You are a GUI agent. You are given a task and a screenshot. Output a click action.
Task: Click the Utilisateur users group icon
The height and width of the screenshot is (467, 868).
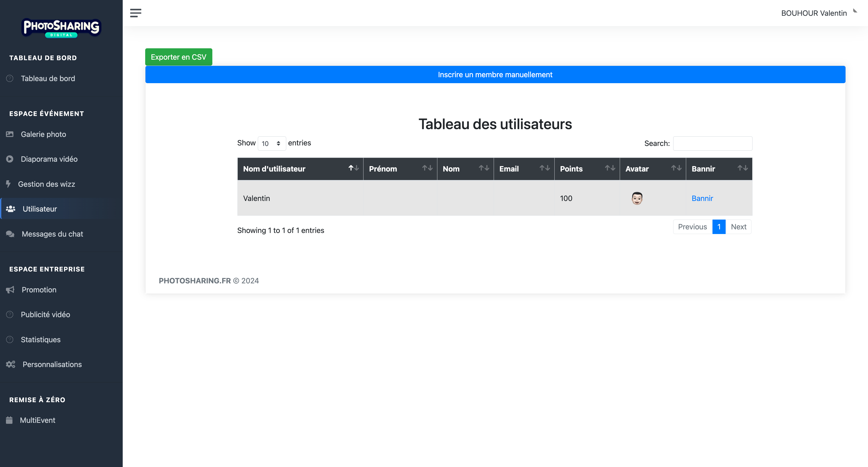tap(10, 209)
